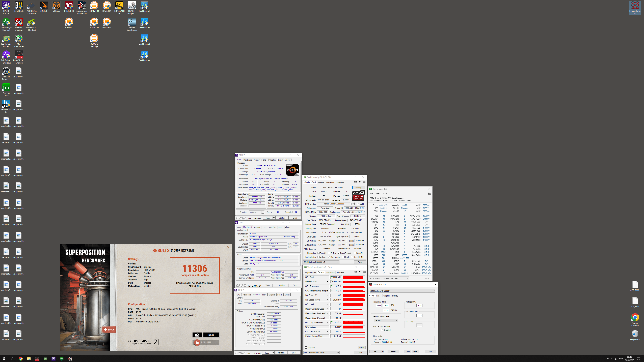Click refresh icon in GPU-Z Sensors window
This screenshot has width=644, height=362.
point(360,272)
